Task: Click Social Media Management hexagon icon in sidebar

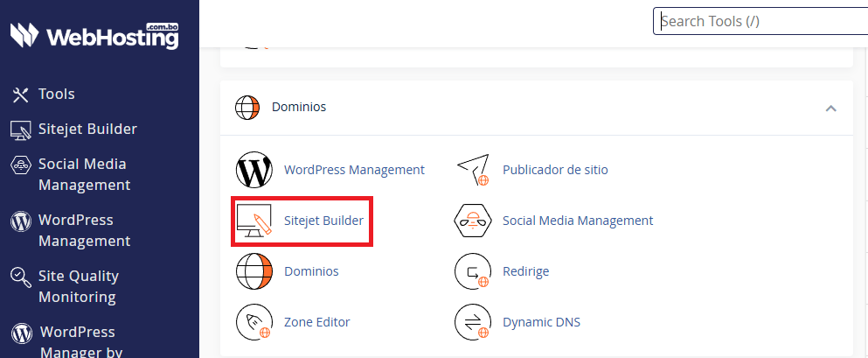Action: 20,165
